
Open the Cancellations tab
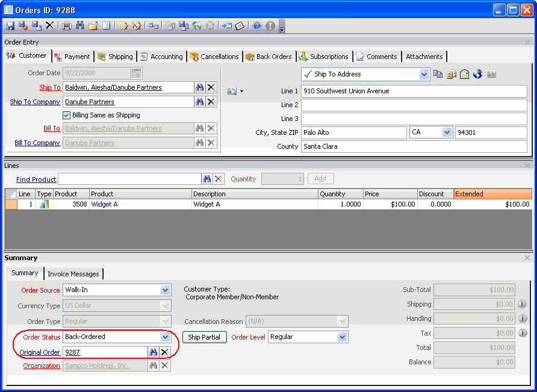tap(215, 57)
